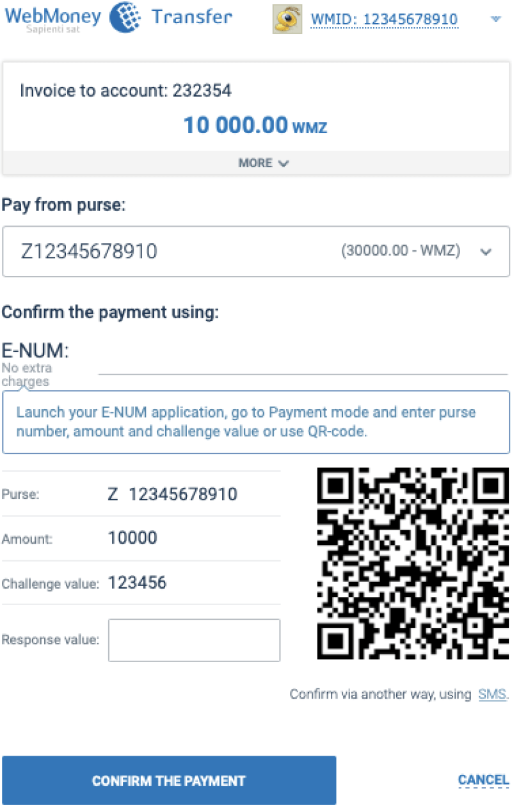Click the CANCEL link

pyautogui.click(x=483, y=780)
